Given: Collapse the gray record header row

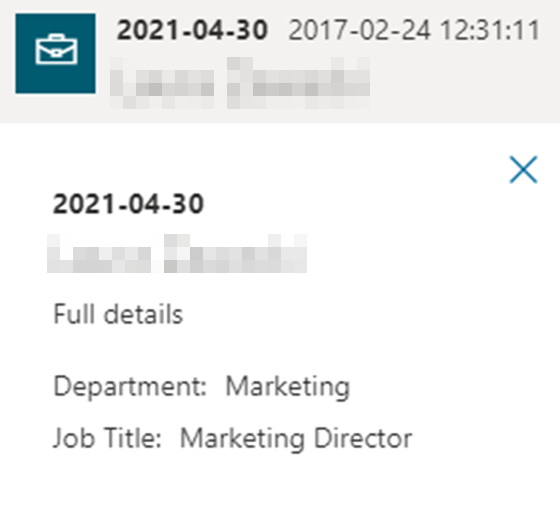Looking at the screenshot, I should point(280,61).
